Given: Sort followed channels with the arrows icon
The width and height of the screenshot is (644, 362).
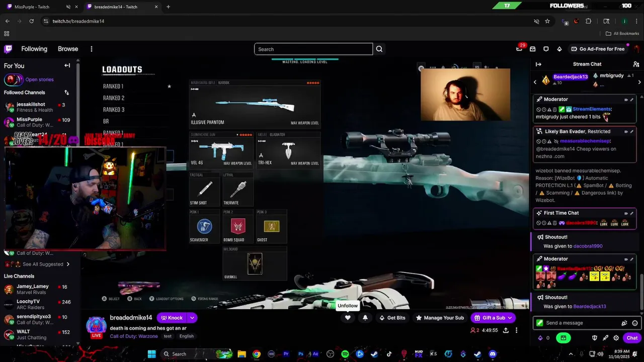Looking at the screenshot, I should (x=66, y=93).
